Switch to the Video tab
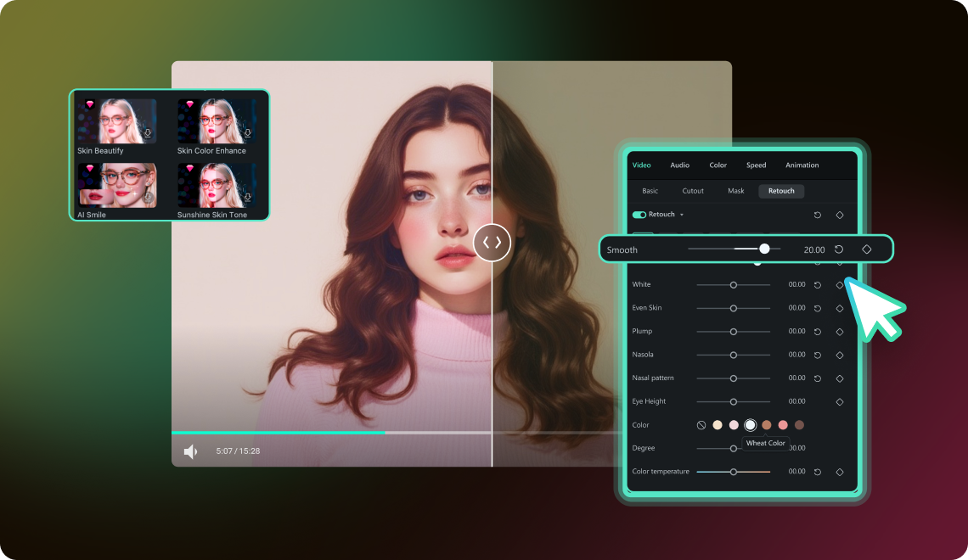Image resolution: width=968 pixels, height=560 pixels. (641, 165)
